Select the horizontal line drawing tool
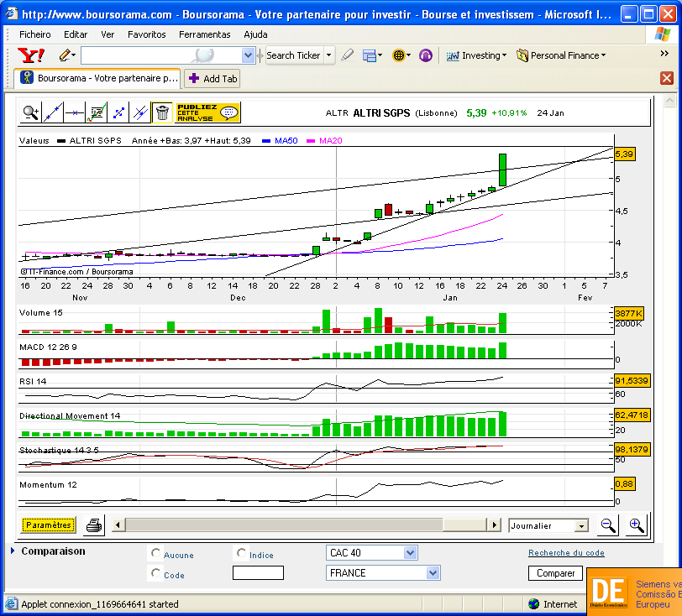The width and height of the screenshot is (682, 616). pos(75,113)
